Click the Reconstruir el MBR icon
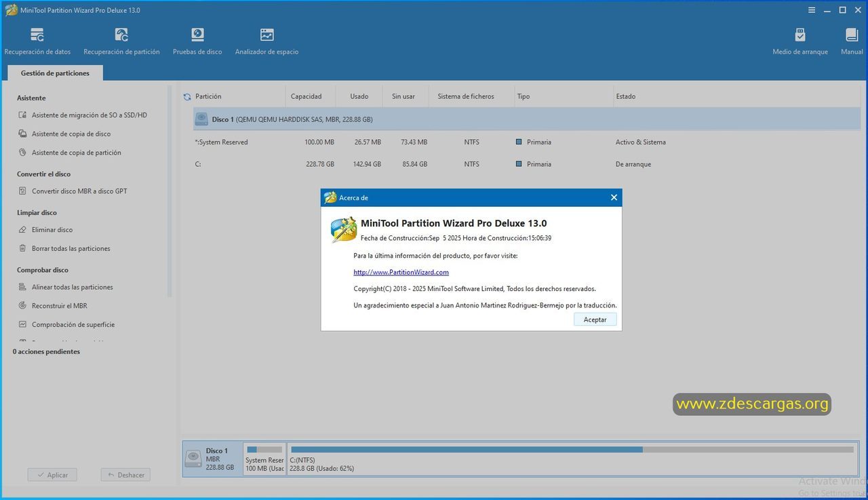Image resolution: width=868 pixels, height=500 pixels. point(23,306)
